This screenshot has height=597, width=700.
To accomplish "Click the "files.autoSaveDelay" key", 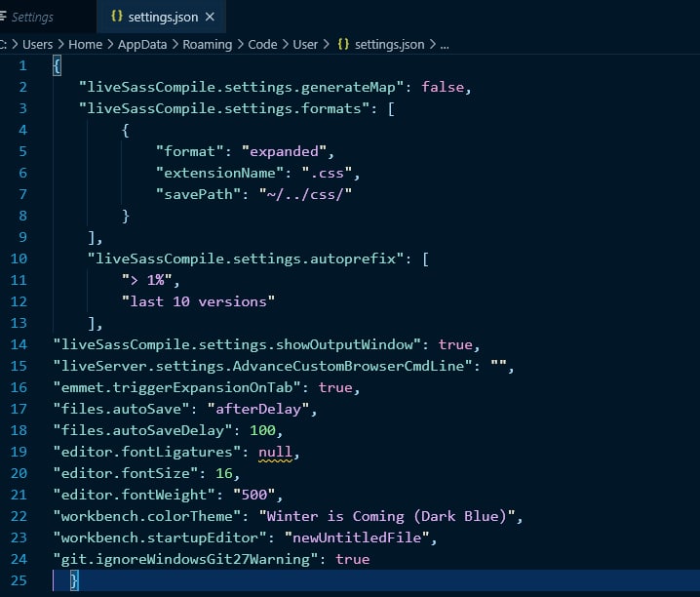I will click(x=143, y=430).
